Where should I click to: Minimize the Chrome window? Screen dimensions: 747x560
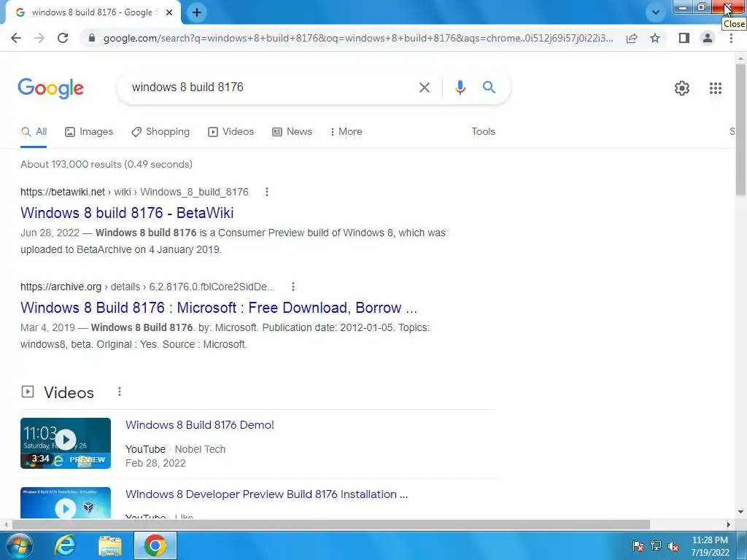coord(683,7)
